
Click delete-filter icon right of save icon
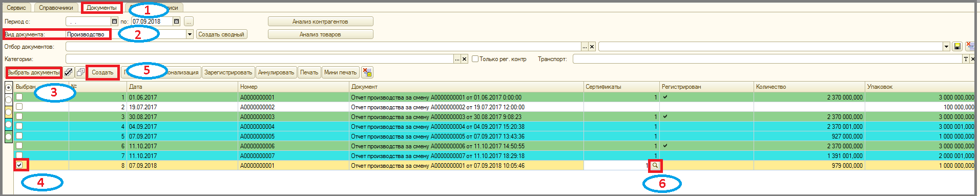click(970, 46)
